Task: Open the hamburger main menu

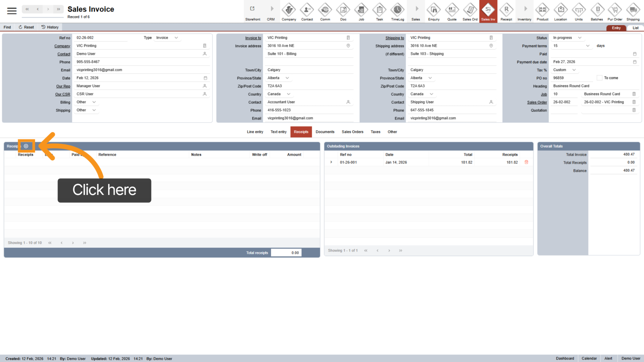Action: 12,11
